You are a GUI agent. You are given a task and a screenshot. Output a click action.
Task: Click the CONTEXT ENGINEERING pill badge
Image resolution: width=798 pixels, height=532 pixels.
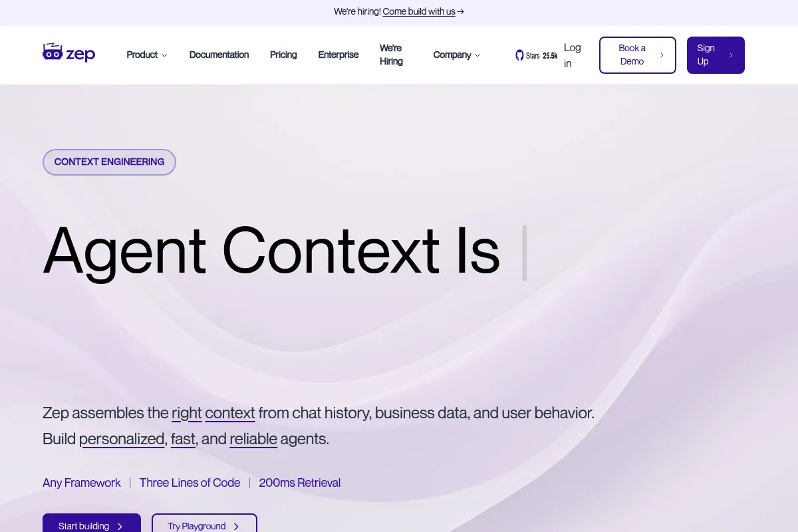pyautogui.click(x=109, y=162)
